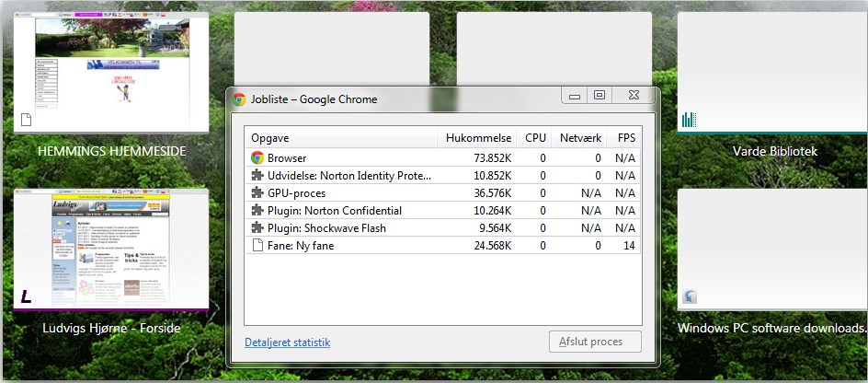Select the Plugin: Shockwave Flash name
Screen dimensions: 868x383
tap(326, 228)
